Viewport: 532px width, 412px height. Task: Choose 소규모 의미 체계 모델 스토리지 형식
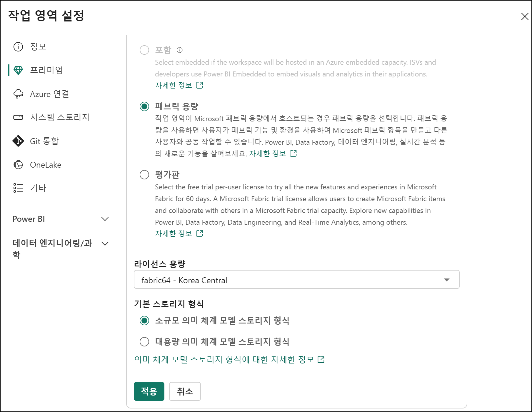click(x=144, y=321)
